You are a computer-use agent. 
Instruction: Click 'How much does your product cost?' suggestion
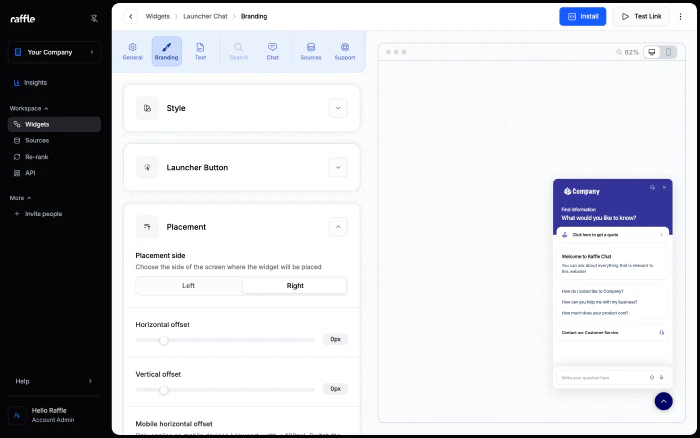[x=595, y=313]
